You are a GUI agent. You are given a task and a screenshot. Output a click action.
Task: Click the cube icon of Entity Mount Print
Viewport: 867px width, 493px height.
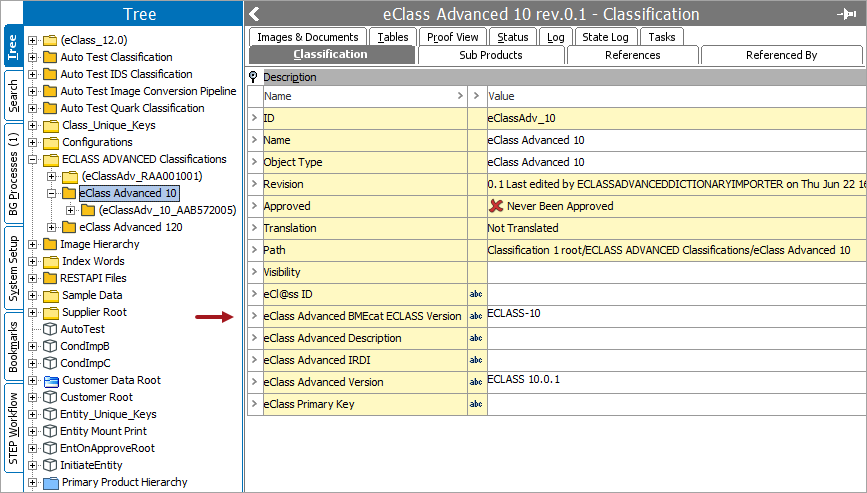pyautogui.click(x=50, y=432)
